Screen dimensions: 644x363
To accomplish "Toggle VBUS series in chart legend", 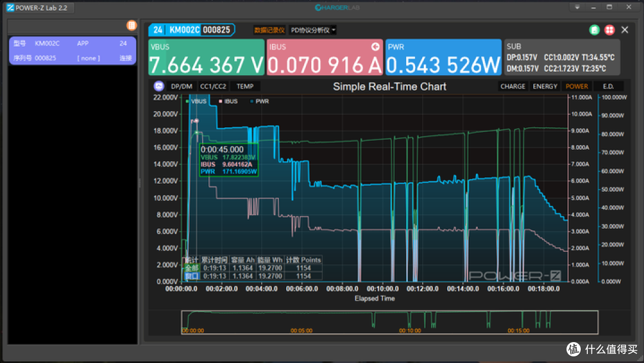I will coord(196,101).
